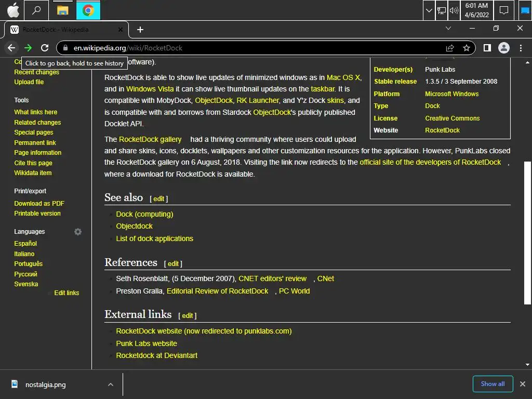Screen dimensions: 532x399
Task: Close the RocketDock Wikipedia tab
Action: click(121, 30)
